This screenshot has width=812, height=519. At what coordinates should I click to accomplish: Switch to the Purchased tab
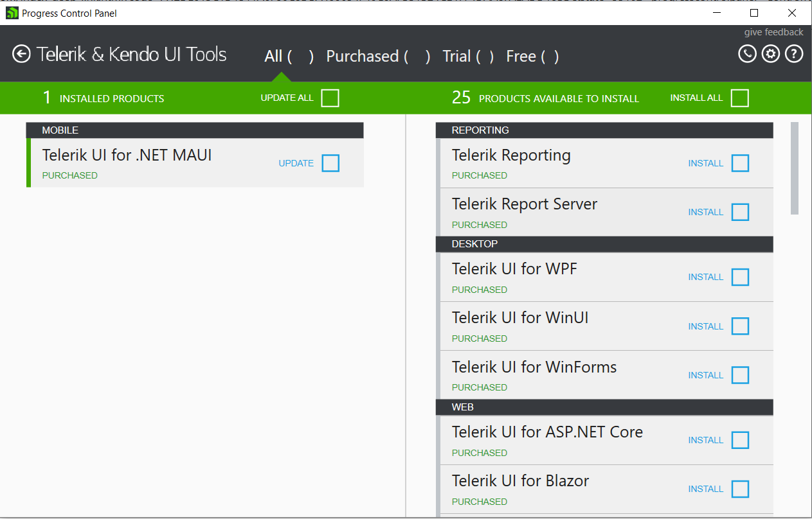click(363, 56)
